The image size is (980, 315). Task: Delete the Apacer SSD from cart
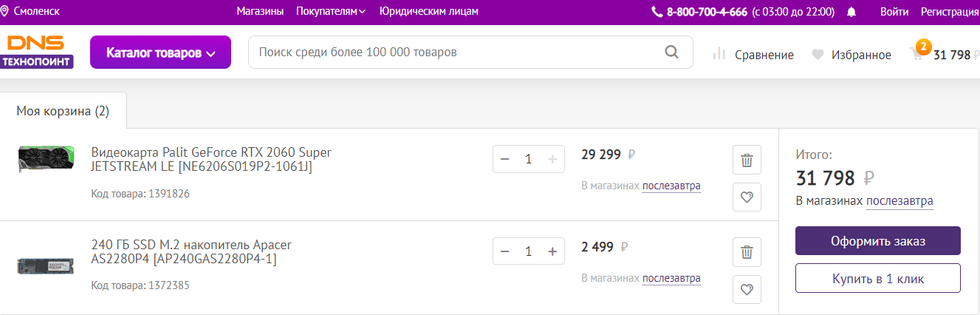(747, 252)
